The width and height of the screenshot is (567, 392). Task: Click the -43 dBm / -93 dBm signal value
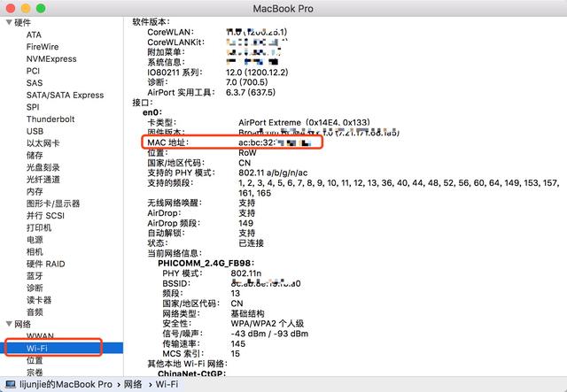(269, 334)
